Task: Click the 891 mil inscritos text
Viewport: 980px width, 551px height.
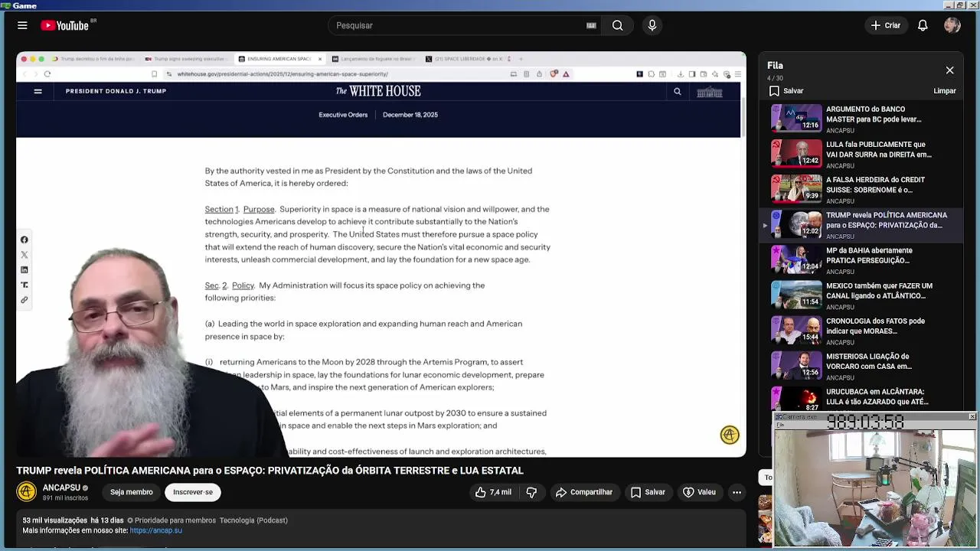Action: [65, 498]
